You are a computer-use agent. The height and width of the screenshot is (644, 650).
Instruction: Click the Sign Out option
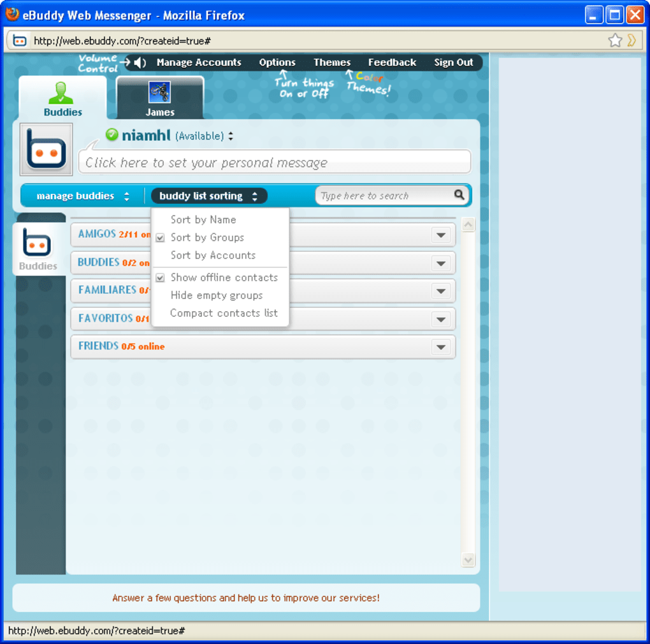click(x=453, y=62)
